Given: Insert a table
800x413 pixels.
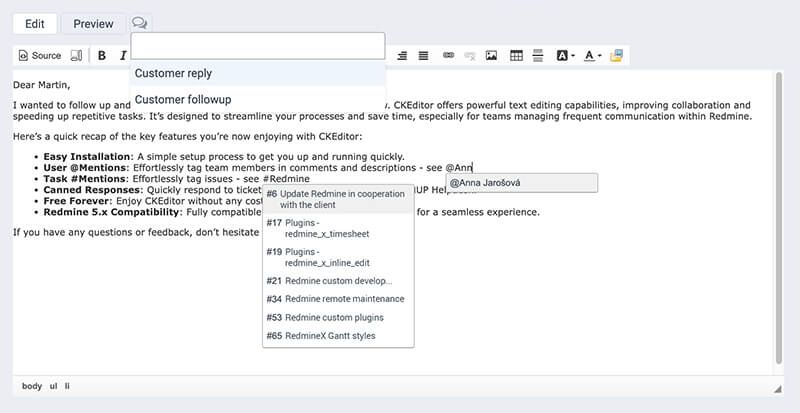Looking at the screenshot, I should point(516,56).
